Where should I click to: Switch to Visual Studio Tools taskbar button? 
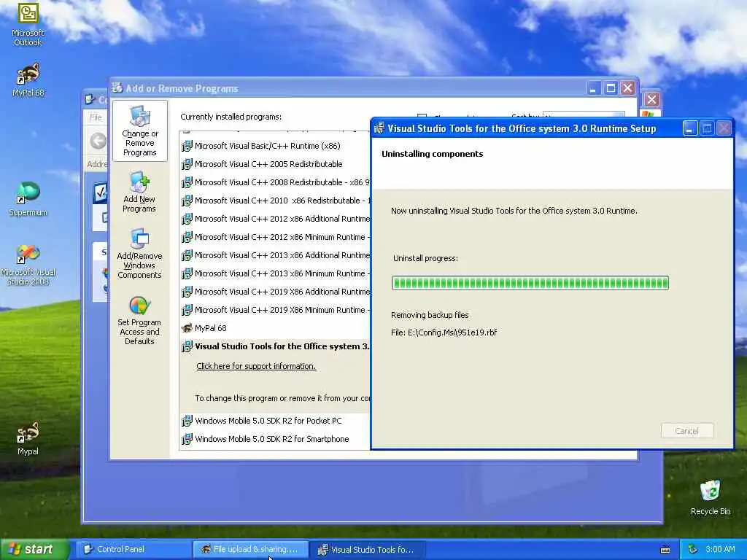367,550
